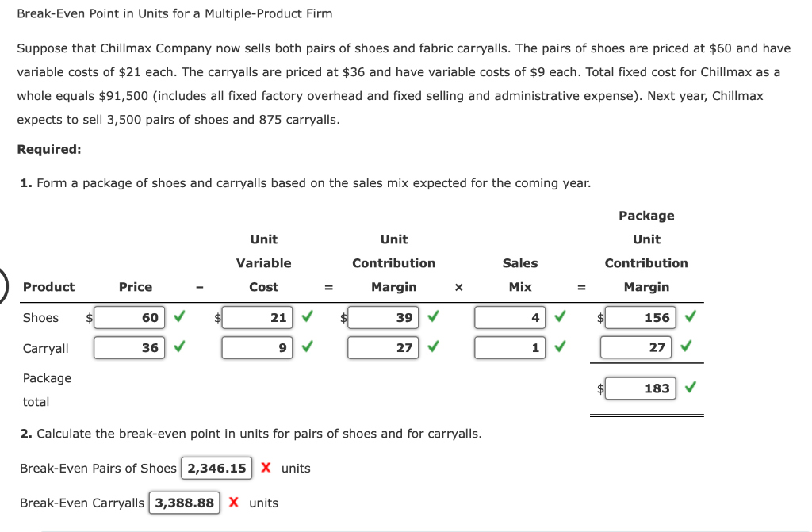Click the Required heading text
The width and height of the screenshot is (812, 532).
coord(49,149)
